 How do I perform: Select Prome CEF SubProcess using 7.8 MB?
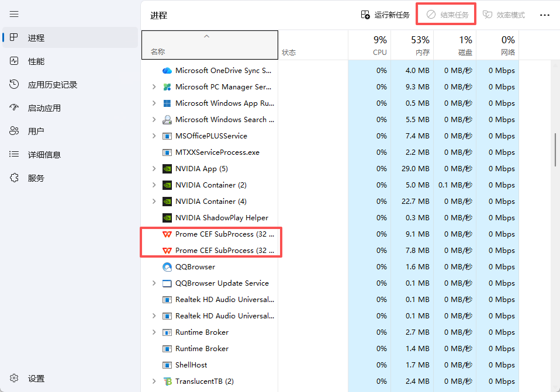point(224,250)
